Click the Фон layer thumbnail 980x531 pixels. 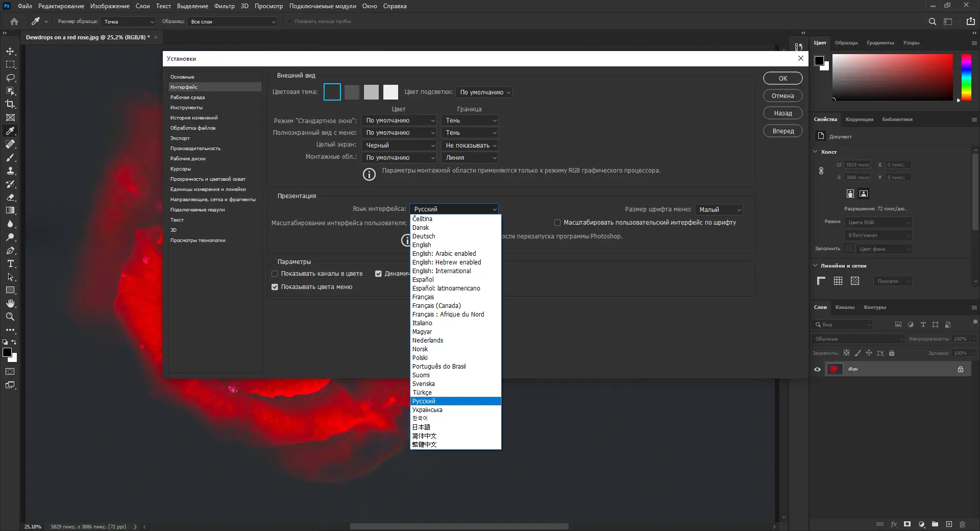tap(834, 369)
